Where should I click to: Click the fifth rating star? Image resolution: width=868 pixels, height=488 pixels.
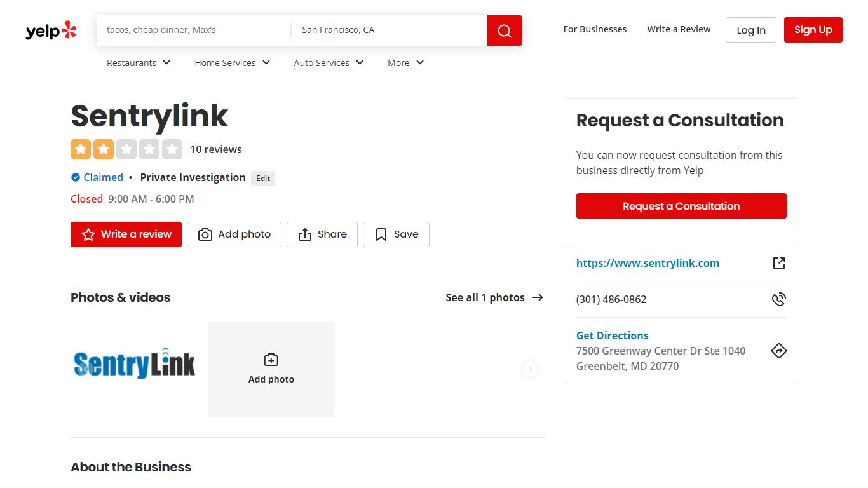(172, 149)
